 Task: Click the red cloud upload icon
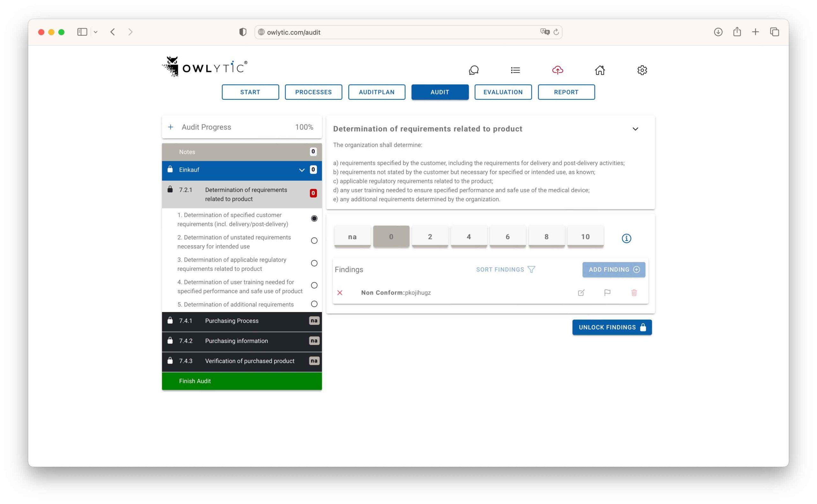[558, 70]
